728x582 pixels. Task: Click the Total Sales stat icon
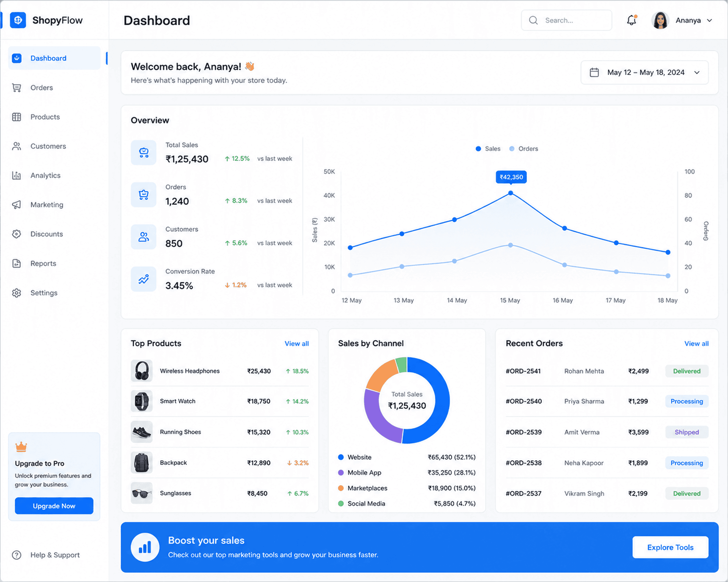[144, 153]
